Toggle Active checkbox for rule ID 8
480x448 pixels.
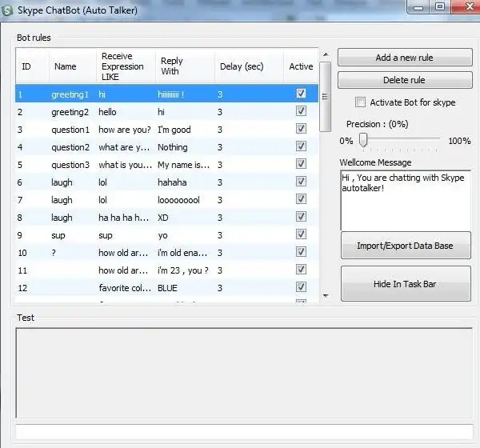pos(301,217)
